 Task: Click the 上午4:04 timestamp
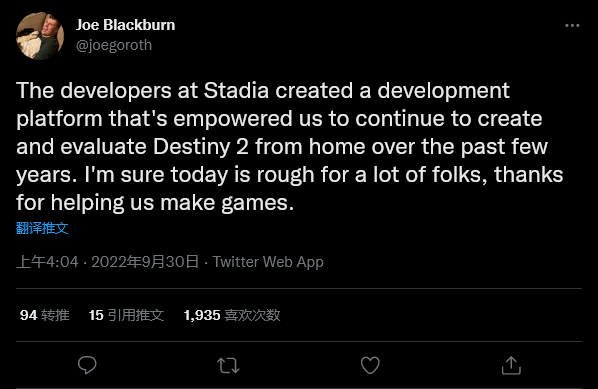pos(47,262)
